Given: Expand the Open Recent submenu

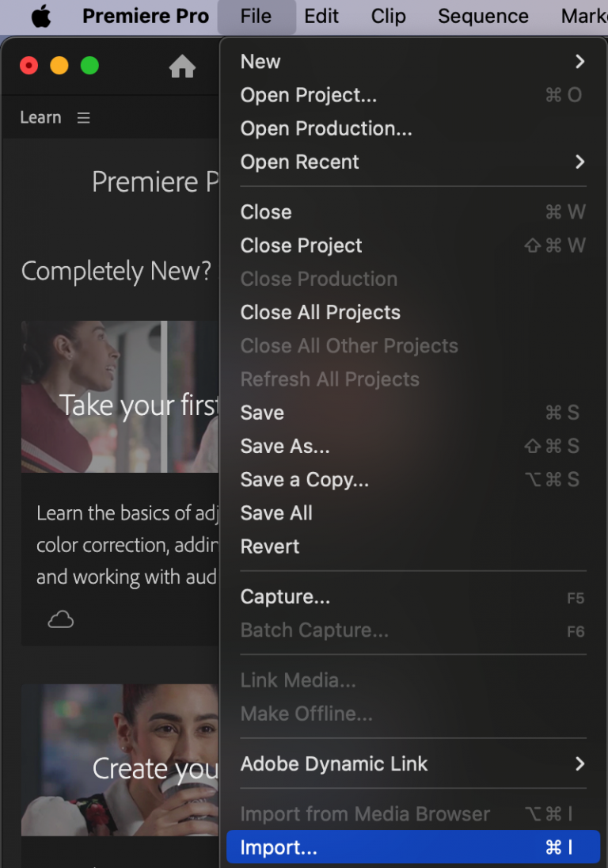Looking at the screenshot, I should (x=299, y=162).
